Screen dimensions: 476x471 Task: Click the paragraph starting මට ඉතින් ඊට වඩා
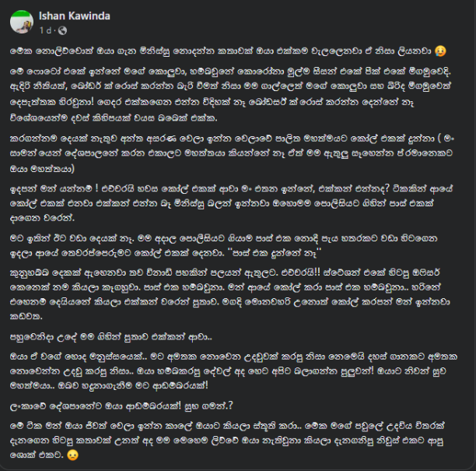[224, 245]
